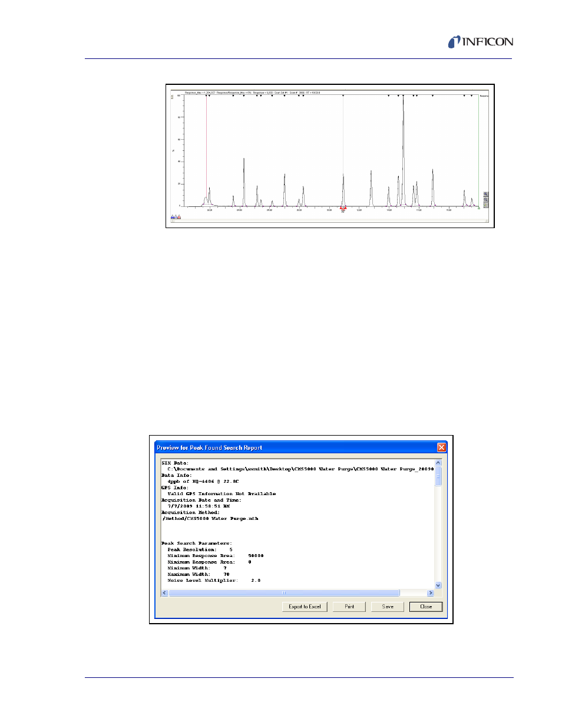
Task: Click '/Method/CMS5000 Water Purge.mth' line
Action: coord(210,519)
